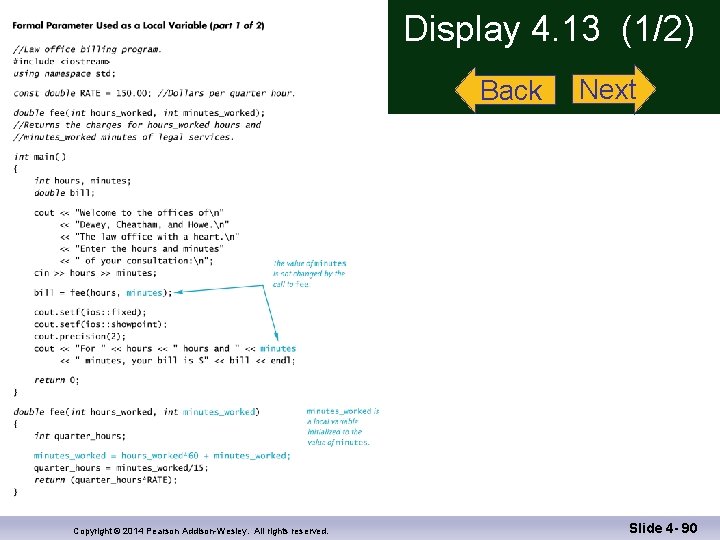Click the 'Slide 4- 90' footer label
720x540 pixels.
(663, 528)
